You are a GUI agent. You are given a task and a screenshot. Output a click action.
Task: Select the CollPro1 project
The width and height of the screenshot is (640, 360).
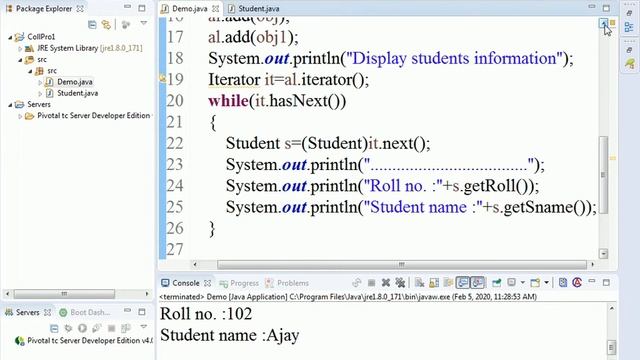click(41, 37)
